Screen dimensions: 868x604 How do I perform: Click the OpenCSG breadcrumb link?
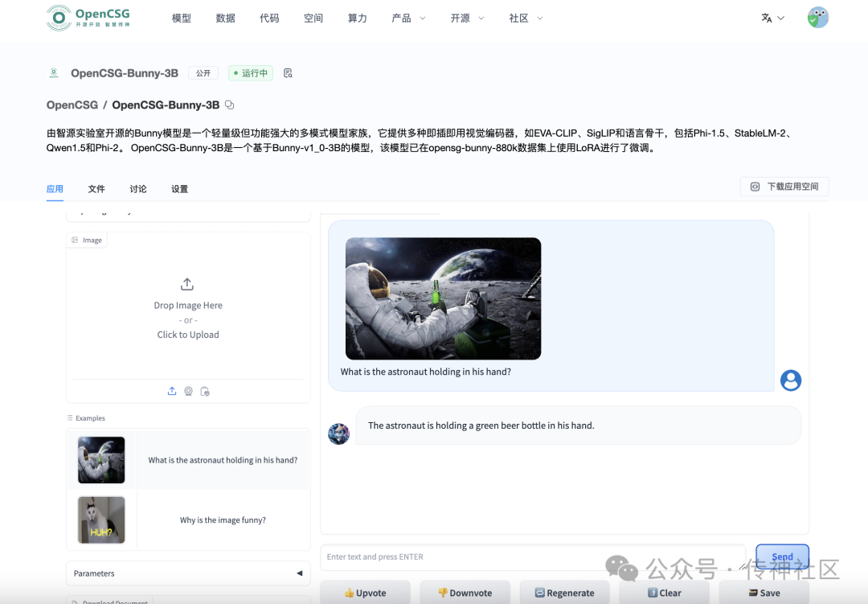point(72,105)
